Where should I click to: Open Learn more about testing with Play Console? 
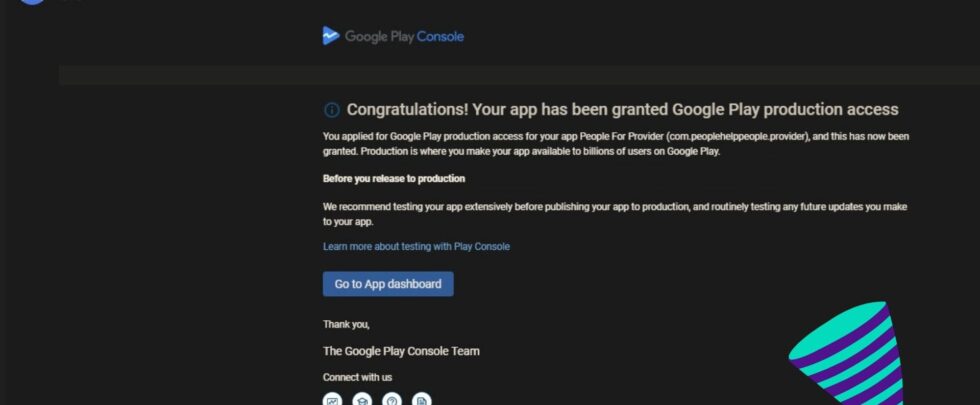click(x=416, y=246)
